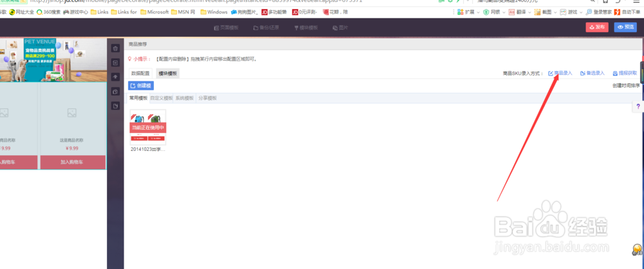Open the 网址大全 bookmark
The image size is (644, 269).
21,12
